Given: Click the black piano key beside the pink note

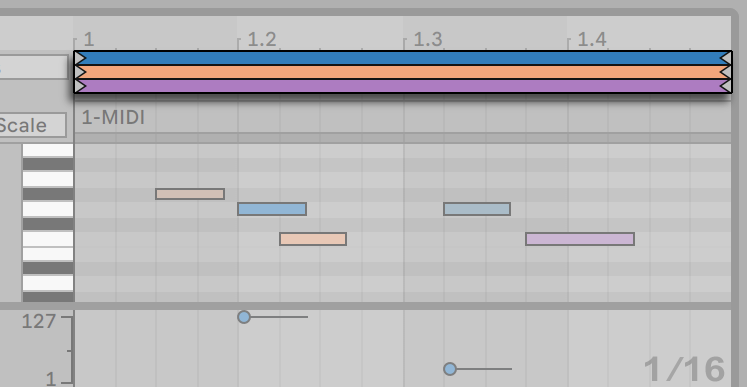Looking at the screenshot, I should pos(48,194).
